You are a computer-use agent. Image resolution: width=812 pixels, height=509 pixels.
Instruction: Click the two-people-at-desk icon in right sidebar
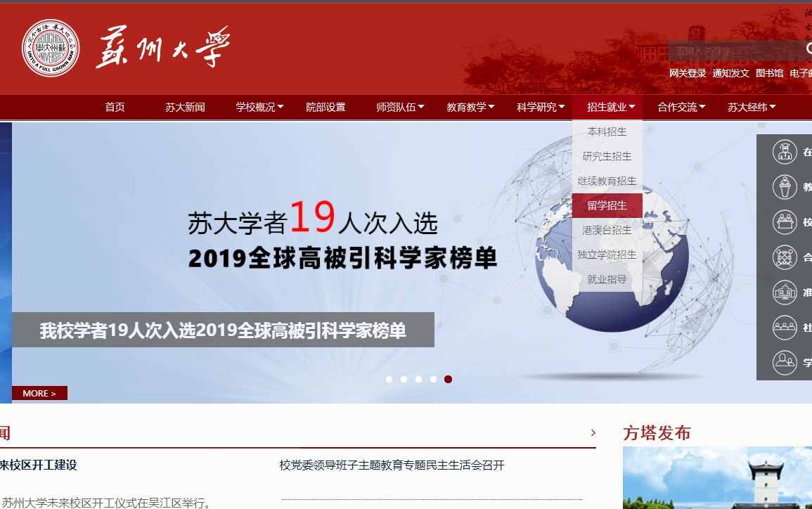point(784,222)
